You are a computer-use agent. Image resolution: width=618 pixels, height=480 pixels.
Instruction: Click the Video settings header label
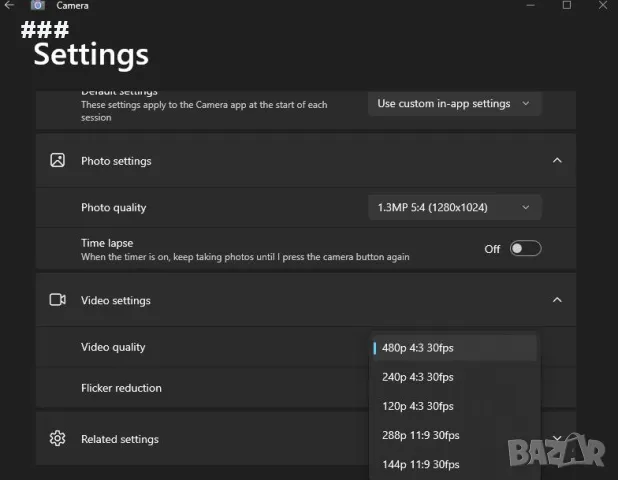tap(116, 300)
